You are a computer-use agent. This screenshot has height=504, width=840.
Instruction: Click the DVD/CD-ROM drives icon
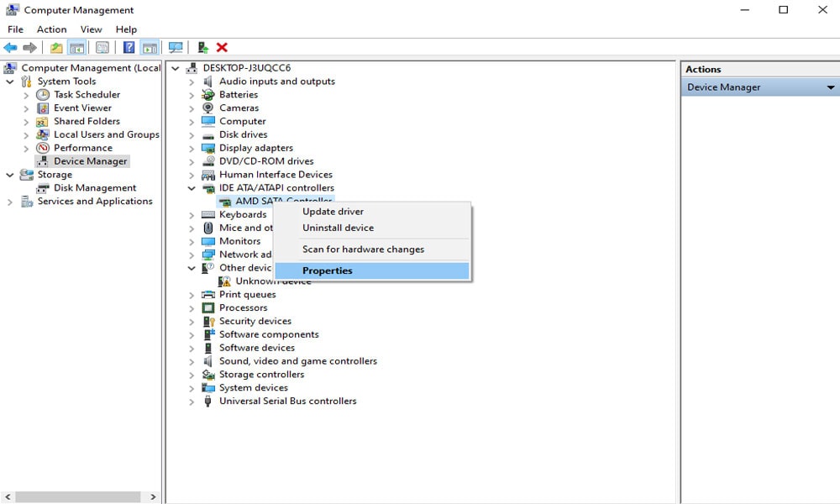point(207,161)
